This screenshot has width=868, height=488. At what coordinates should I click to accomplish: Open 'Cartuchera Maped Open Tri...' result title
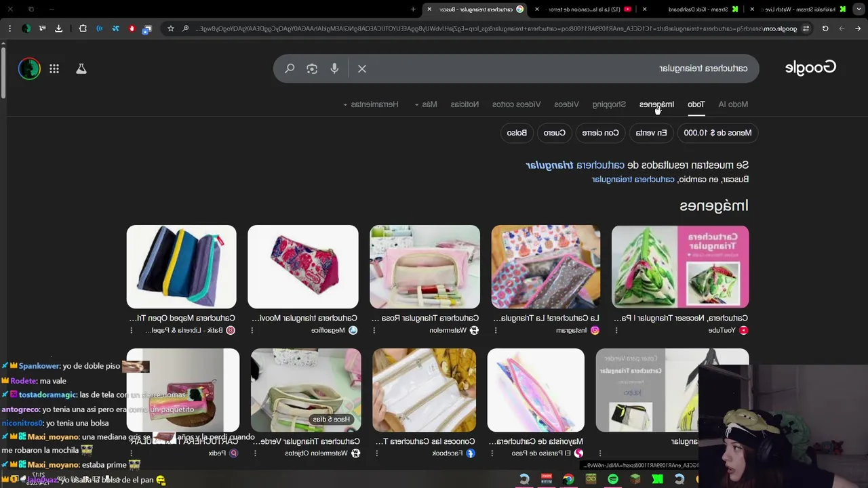pyautogui.click(x=182, y=318)
